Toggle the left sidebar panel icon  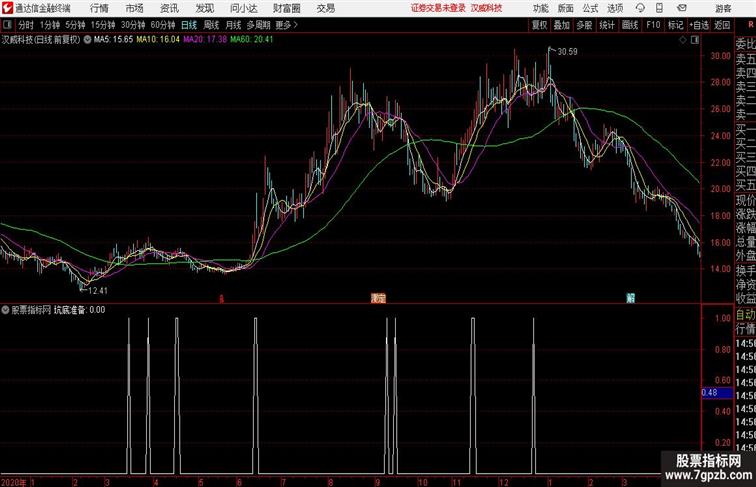pos(7,25)
